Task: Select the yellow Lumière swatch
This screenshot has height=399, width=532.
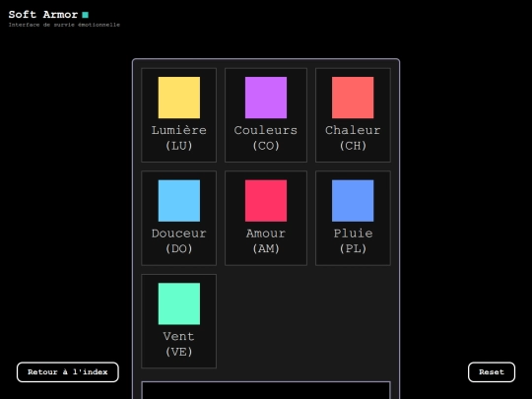Action: tap(178, 98)
